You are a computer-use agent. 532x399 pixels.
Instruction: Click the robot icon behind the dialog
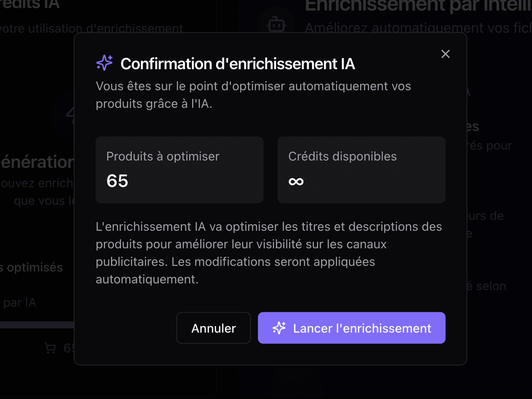pyautogui.click(x=277, y=24)
